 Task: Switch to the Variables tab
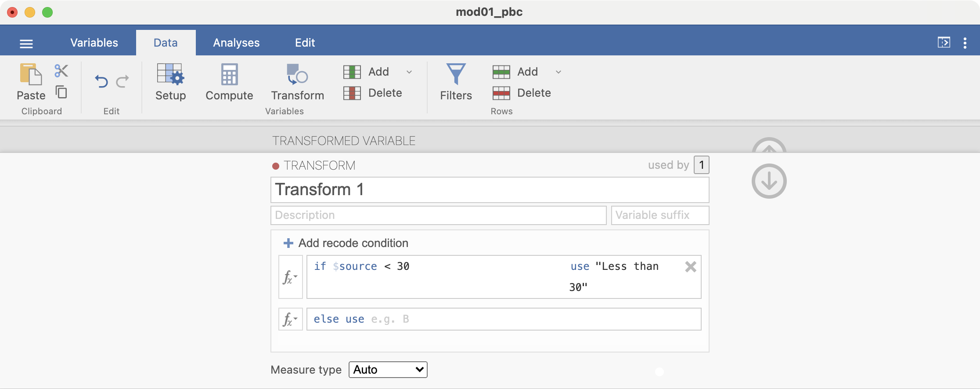94,43
